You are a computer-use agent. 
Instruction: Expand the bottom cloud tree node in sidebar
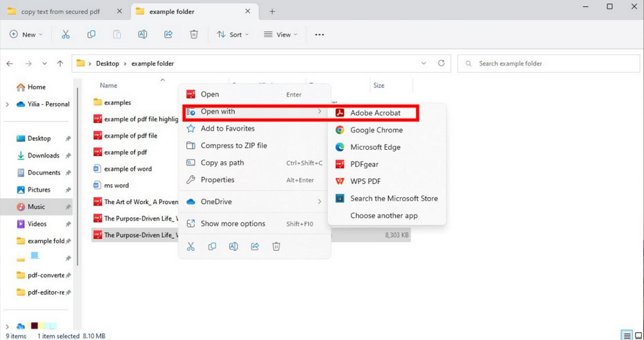(7, 326)
